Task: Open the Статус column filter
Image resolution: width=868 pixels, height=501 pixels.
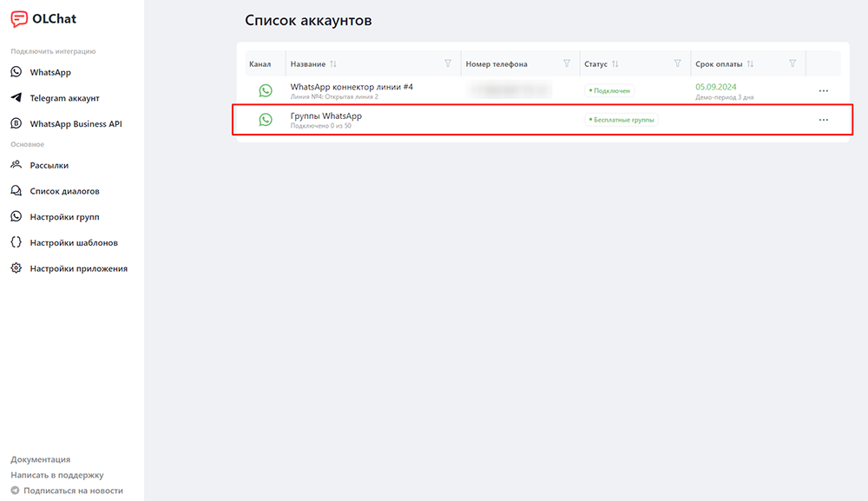Action: click(x=677, y=63)
